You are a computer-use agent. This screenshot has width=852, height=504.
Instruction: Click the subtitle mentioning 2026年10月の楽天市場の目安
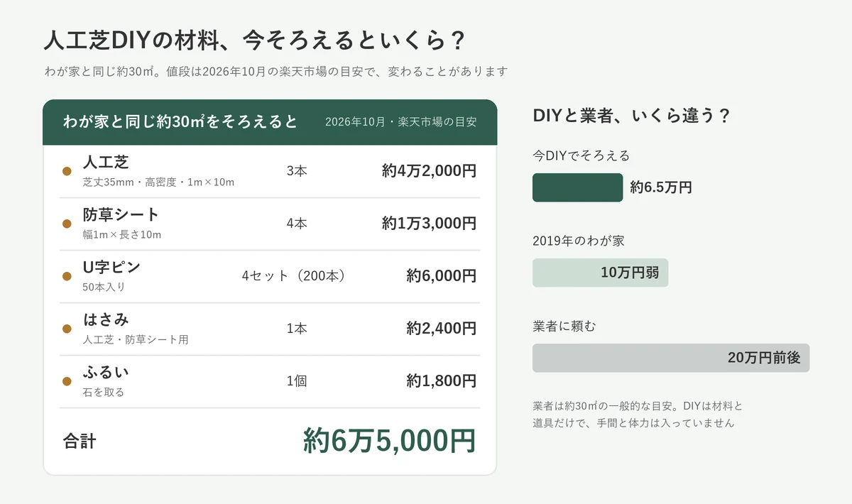click(275, 72)
